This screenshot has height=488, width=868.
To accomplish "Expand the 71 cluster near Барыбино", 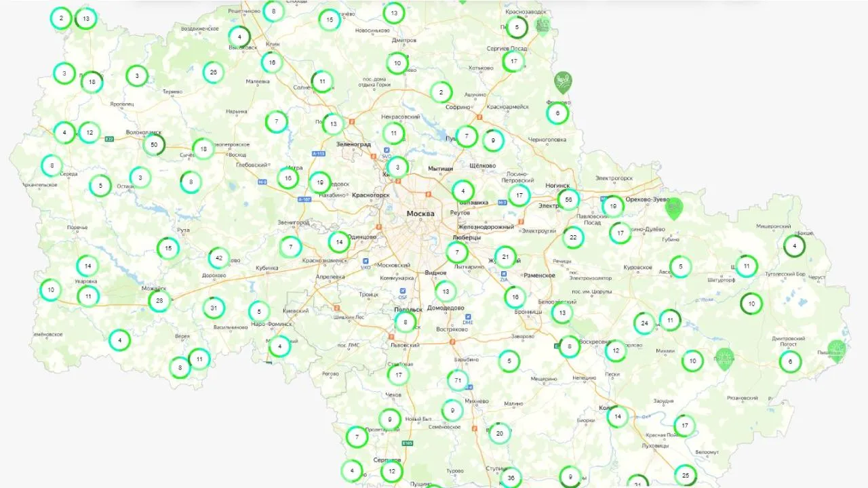I will tap(458, 381).
